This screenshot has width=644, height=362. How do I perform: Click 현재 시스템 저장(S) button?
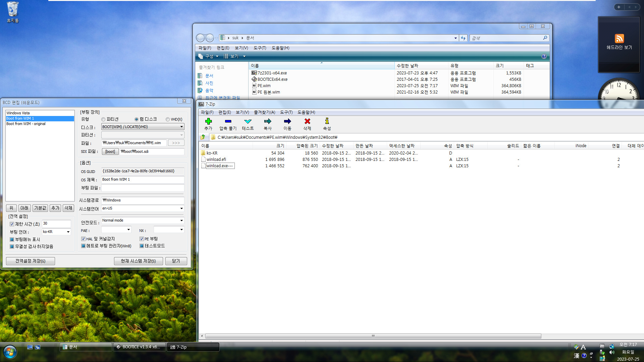pos(139,260)
